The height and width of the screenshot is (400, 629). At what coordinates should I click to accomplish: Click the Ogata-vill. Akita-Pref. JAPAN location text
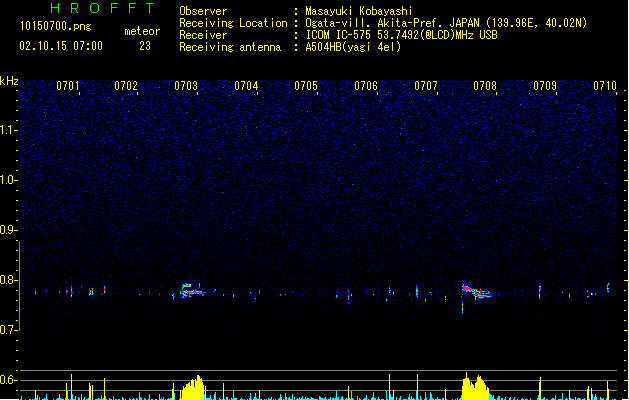[446, 23]
